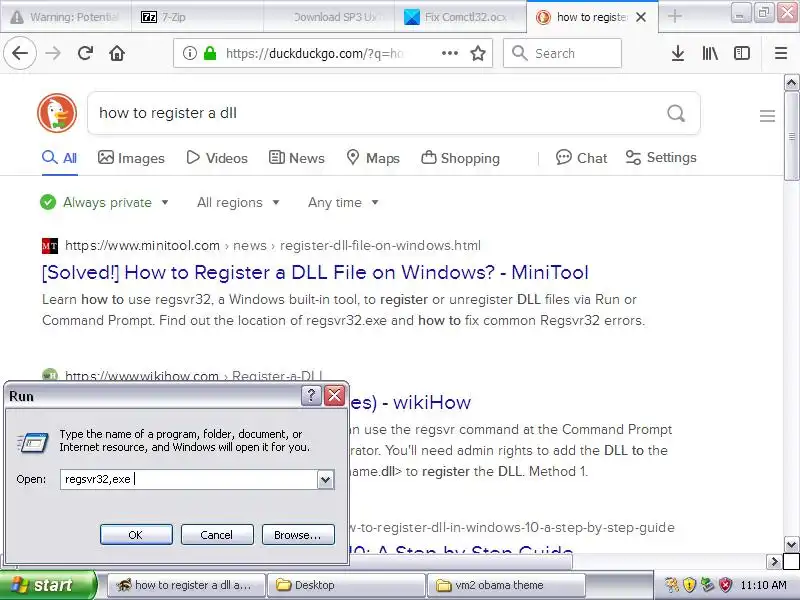
Task: Switch to the 7-Zip tab
Action: (197, 17)
